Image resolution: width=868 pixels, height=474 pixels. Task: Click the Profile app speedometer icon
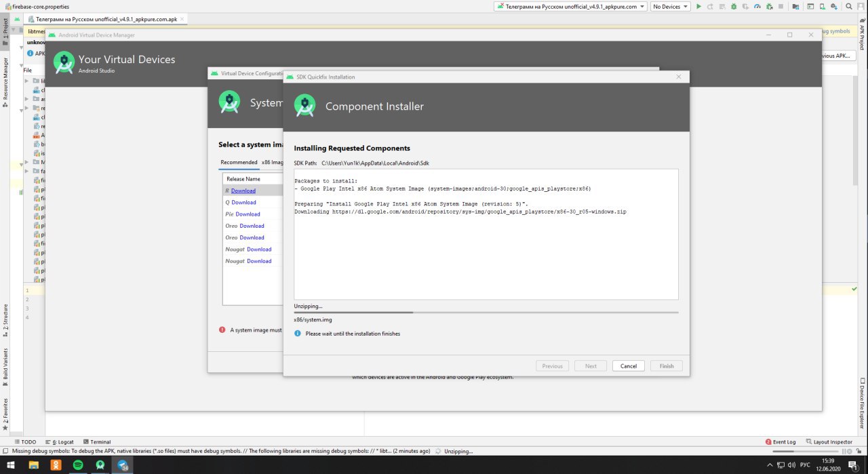757,6
